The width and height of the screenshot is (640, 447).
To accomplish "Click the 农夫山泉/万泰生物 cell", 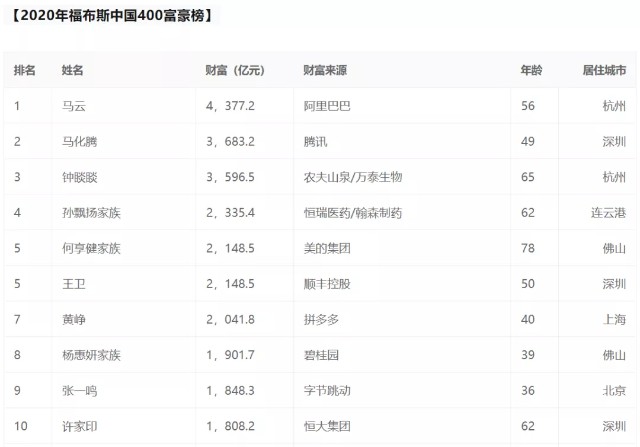I will [x=352, y=177].
